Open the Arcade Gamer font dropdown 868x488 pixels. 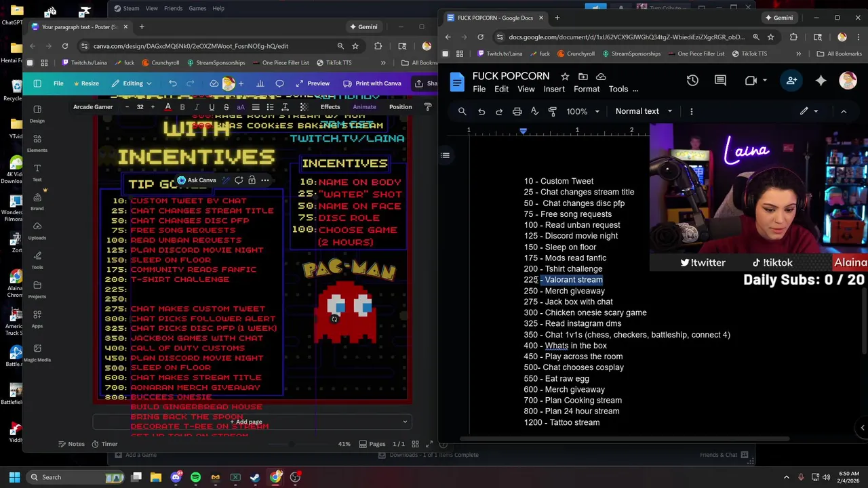[93, 107]
